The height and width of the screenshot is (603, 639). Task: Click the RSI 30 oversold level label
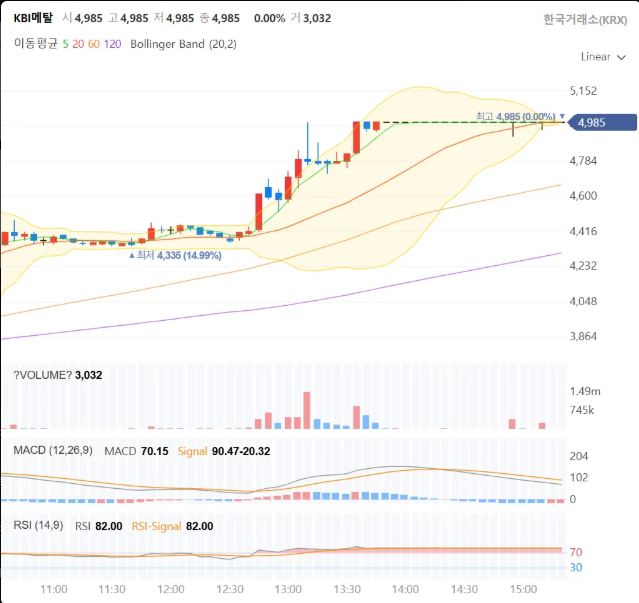[x=576, y=567]
